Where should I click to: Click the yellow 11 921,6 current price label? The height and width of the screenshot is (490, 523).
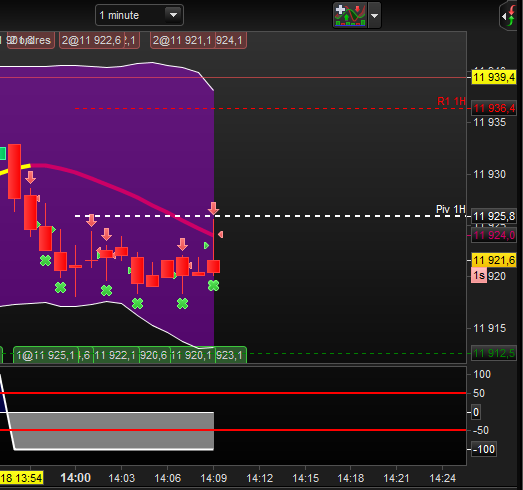(494, 260)
